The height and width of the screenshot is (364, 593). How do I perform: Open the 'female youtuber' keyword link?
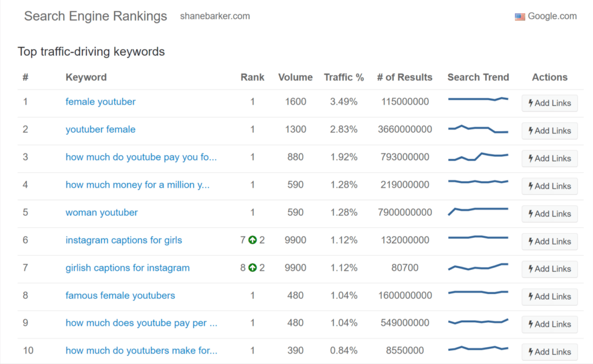tap(100, 102)
